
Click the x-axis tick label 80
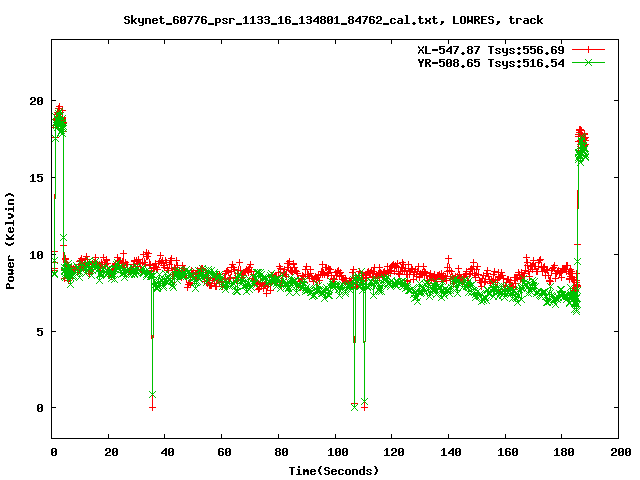click(x=281, y=452)
